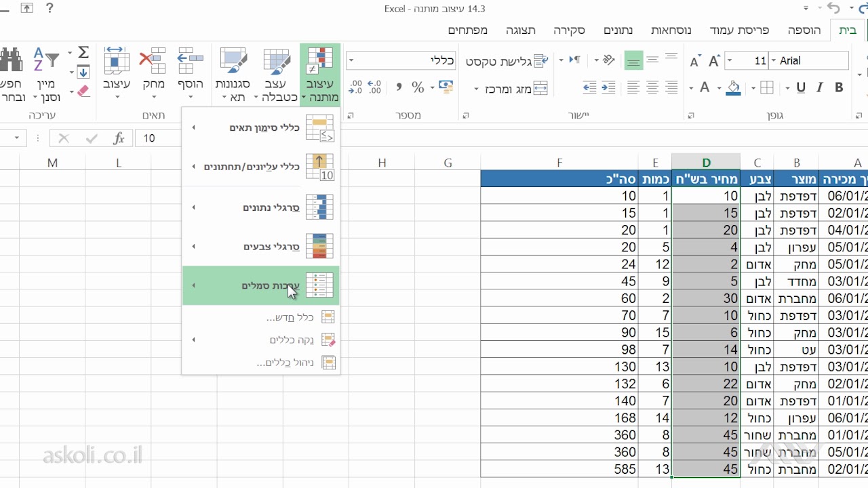Expand the Merge and Center dropdown arrow
868x488 pixels.
pos(477,88)
